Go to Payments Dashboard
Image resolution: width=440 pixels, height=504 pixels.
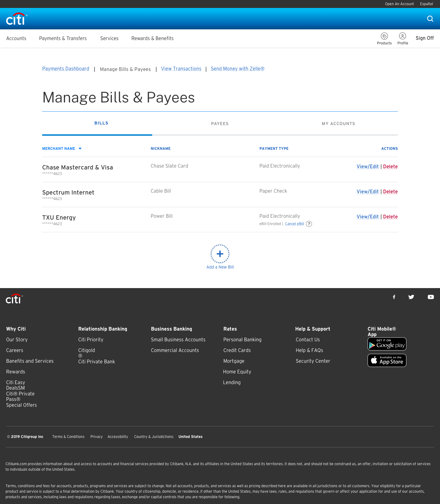pos(66,69)
